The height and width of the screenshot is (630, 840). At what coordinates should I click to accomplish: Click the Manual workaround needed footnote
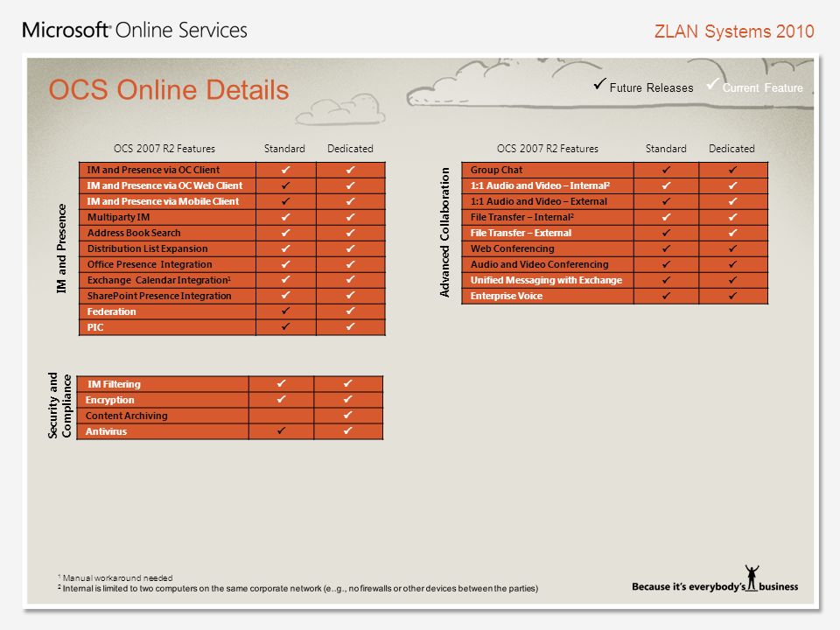tap(115, 578)
